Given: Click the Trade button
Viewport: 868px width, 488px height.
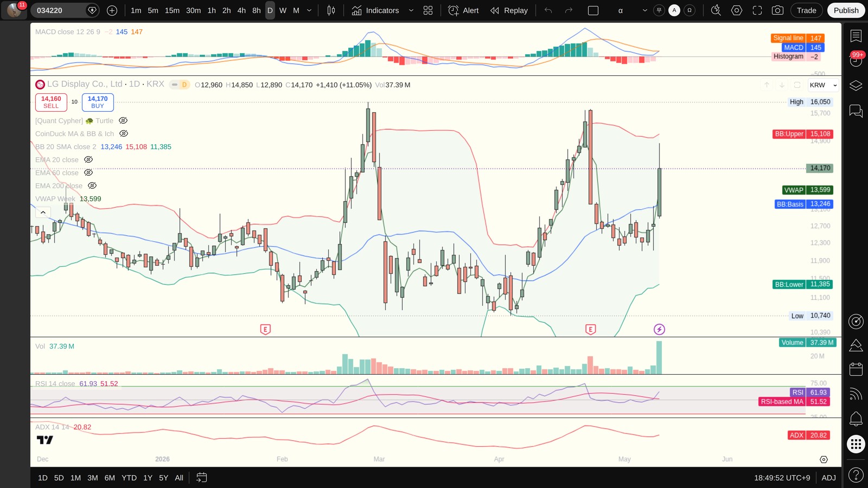Looking at the screenshot, I should (x=806, y=10).
